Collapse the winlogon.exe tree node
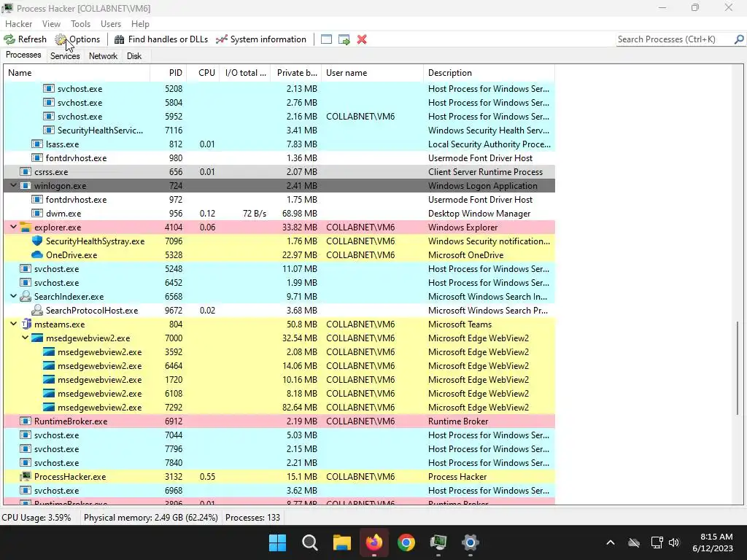The height and width of the screenshot is (560, 747). (13, 185)
